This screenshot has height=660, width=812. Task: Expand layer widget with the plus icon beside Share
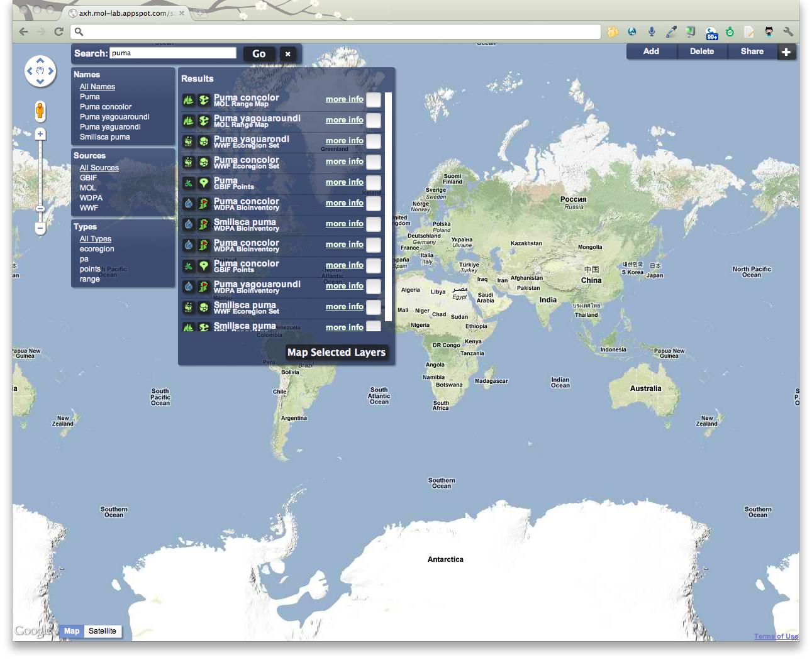pyautogui.click(x=786, y=52)
